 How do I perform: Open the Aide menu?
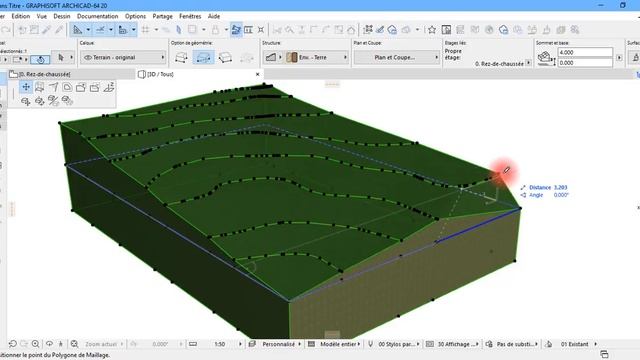214,16
